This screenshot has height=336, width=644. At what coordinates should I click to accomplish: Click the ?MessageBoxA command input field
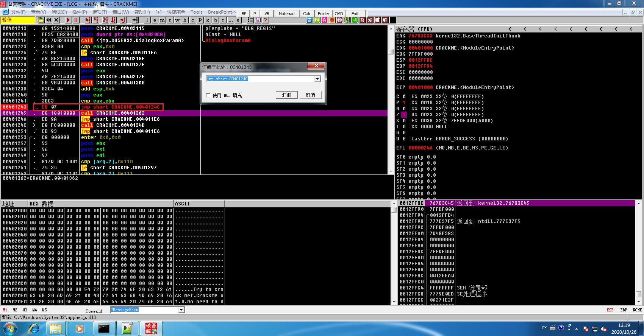144,310
